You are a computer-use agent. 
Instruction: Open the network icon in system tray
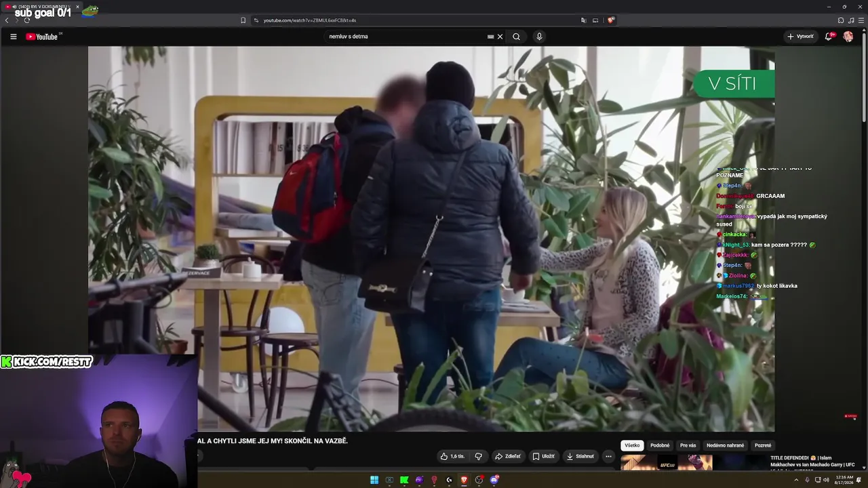pos(816,480)
